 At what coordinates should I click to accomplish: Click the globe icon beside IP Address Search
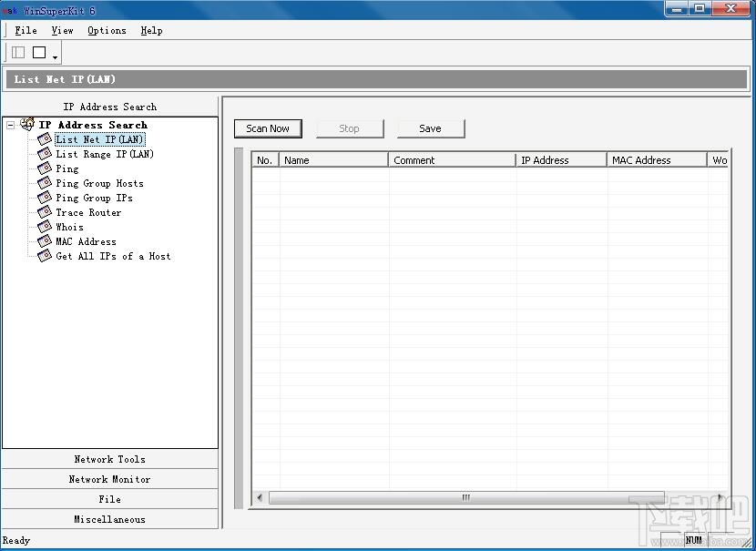[26, 124]
